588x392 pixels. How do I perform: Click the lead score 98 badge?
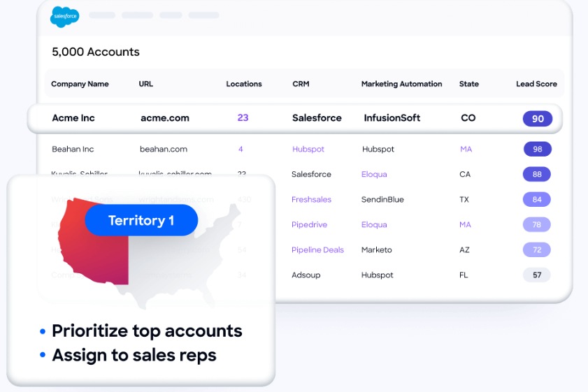(x=538, y=149)
